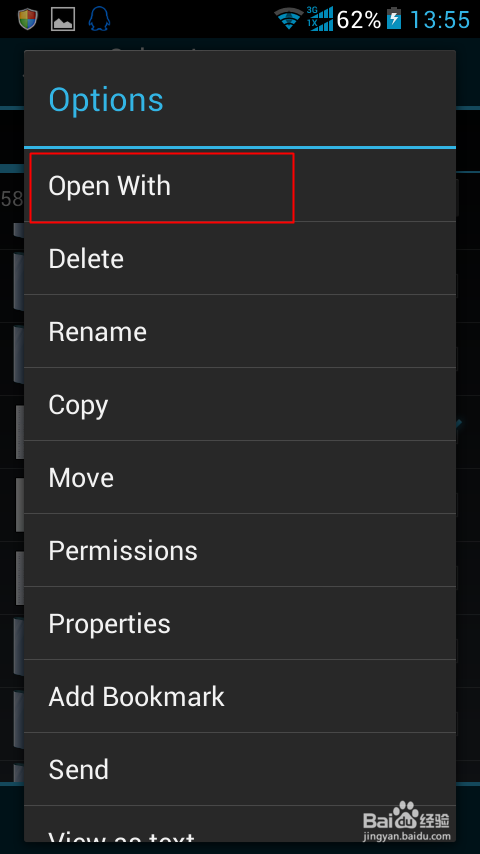Tap the 13:55 clock in status bar
The image size is (480, 854).
tap(439, 20)
